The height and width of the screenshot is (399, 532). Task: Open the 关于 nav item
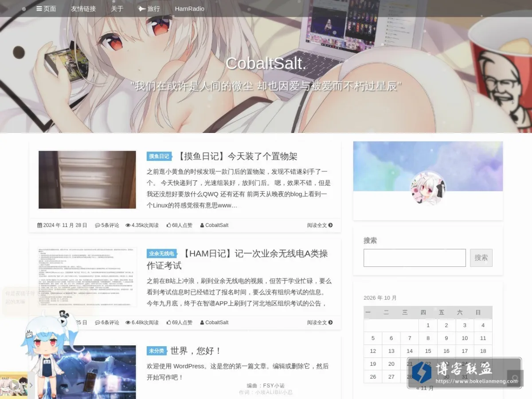(117, 8)
